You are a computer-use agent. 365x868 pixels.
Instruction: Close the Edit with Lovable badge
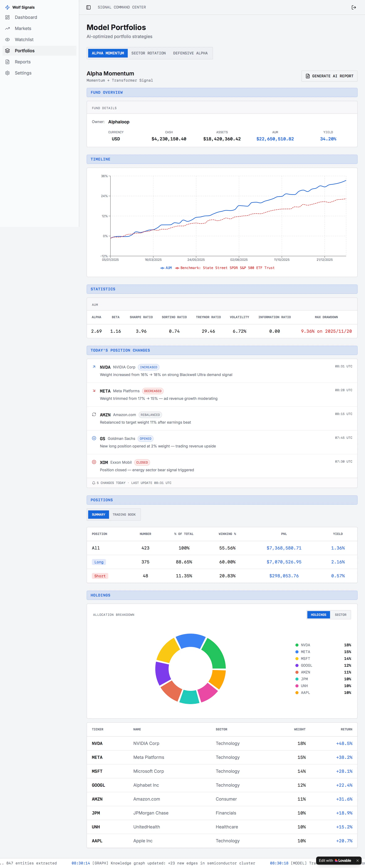coord(358,861)
